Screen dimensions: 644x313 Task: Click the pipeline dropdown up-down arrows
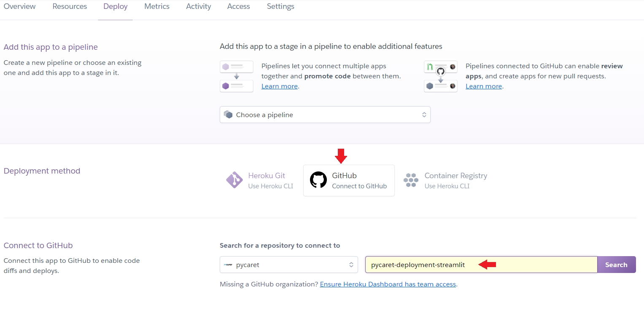click(424, 115)
